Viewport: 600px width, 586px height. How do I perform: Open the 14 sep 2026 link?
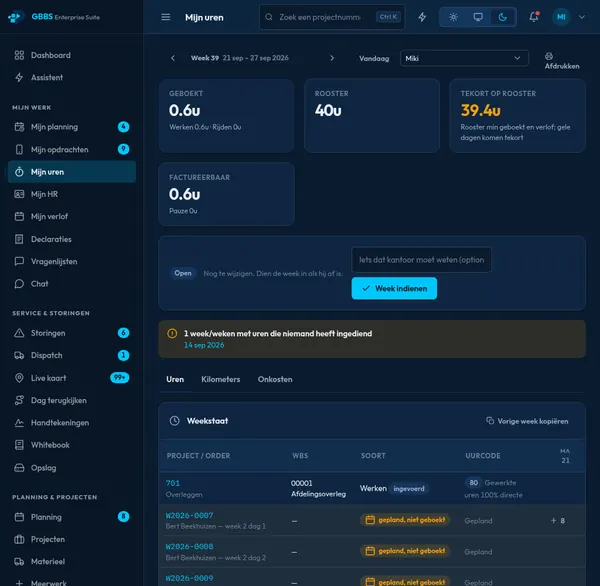(204, 345)
